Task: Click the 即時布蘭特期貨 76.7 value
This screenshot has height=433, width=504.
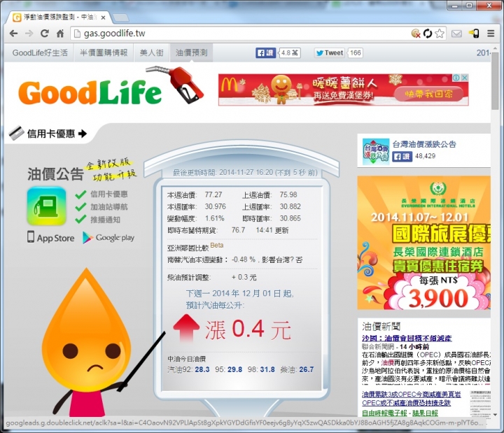Action: [238, 230]
